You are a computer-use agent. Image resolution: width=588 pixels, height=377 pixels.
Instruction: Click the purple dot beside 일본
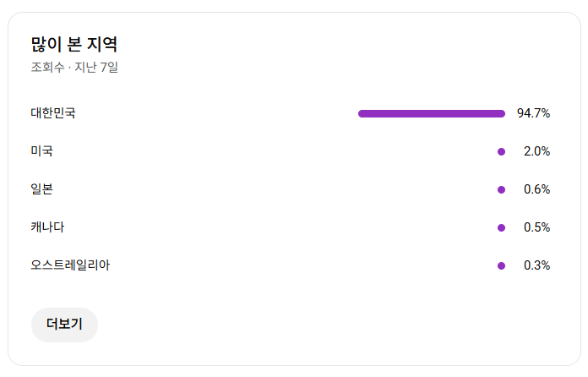501,189
